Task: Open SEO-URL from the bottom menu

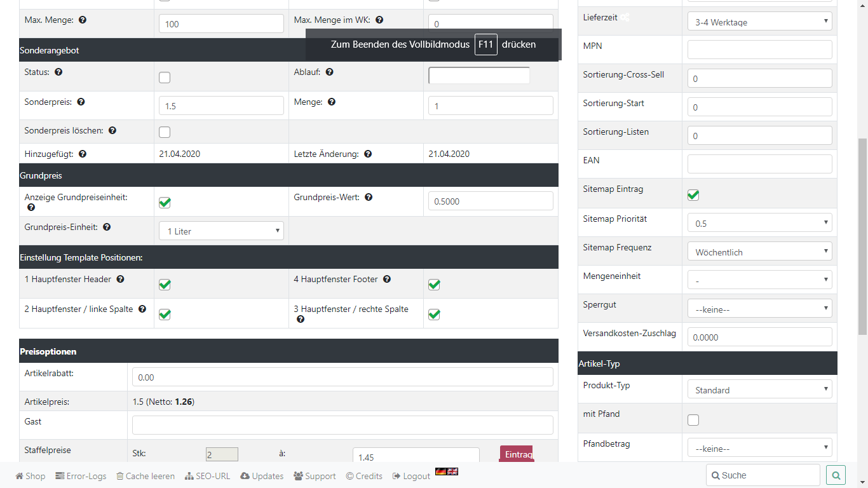Action: pyautogui.click(x=207, y=476)
